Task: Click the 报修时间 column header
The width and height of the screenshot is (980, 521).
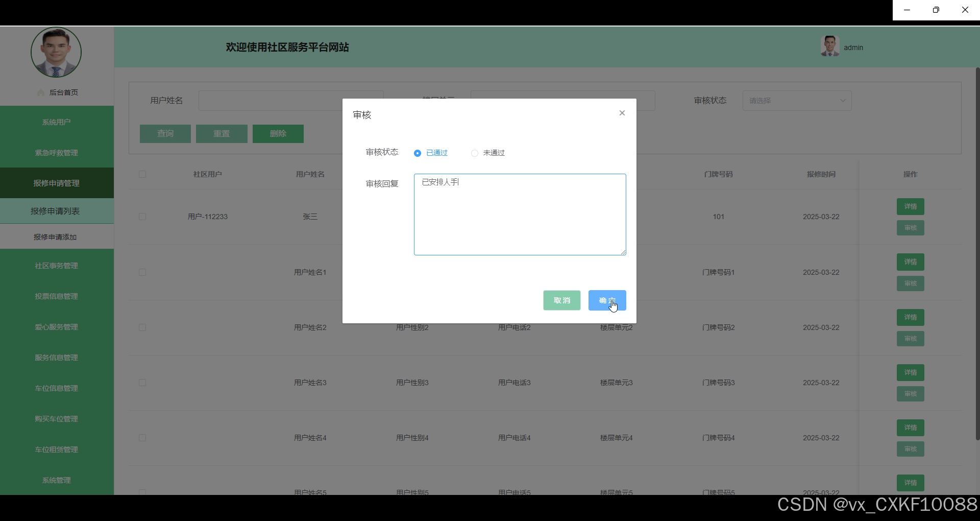Action: (x=821, y=174)
